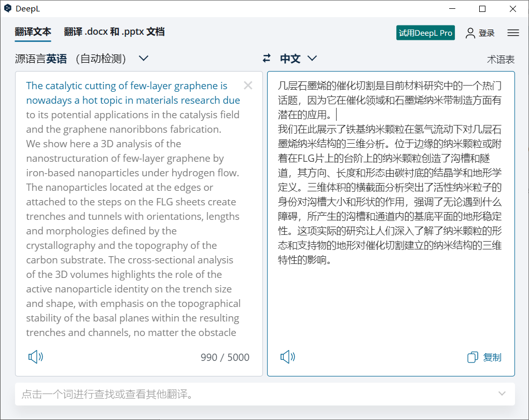Image resolution: width=529 pixels, height=420 pixels.
Task: Click the 源语言英语 (自动检测) label
Action: coord(71,59)
